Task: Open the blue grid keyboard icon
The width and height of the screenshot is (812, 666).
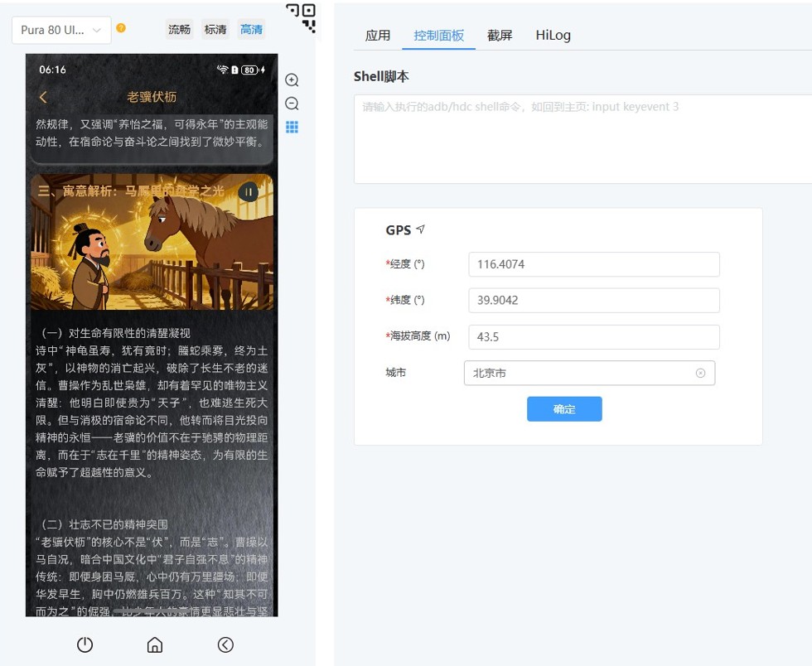Action: point(291,128)
